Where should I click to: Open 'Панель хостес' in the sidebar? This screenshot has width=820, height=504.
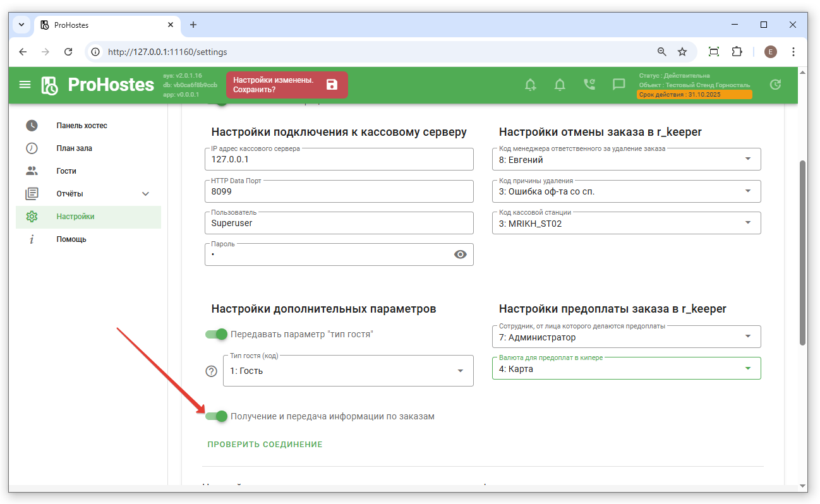82,126
